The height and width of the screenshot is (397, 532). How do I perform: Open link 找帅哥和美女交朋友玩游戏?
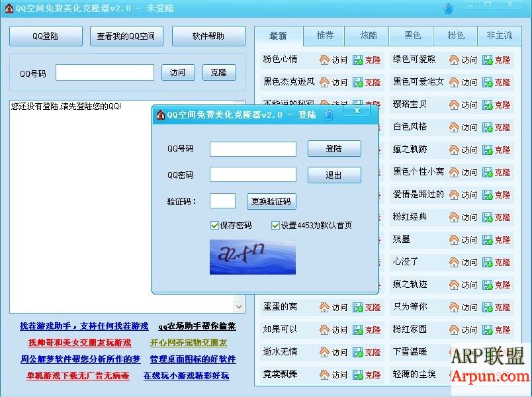[79, 343]
